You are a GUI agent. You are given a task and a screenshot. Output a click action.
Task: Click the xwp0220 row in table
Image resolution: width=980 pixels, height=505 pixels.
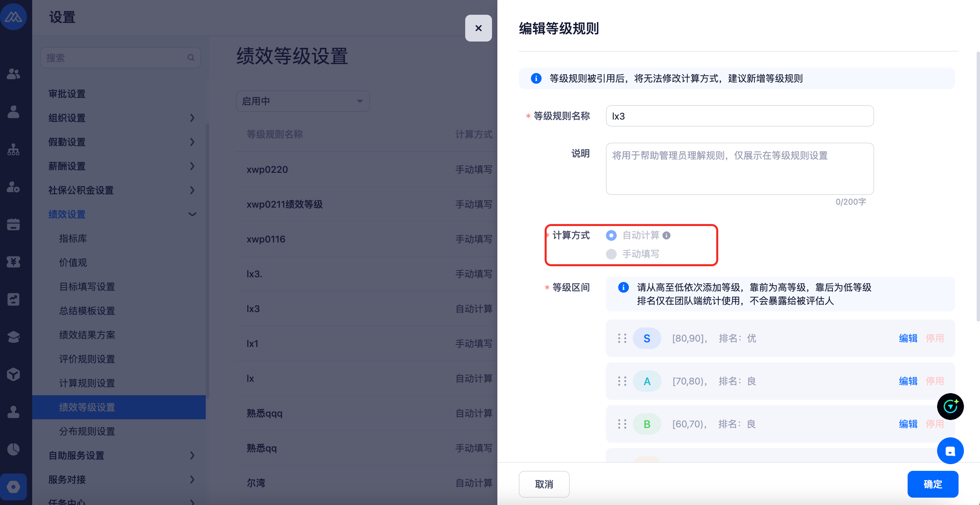[x=367, y=169]
